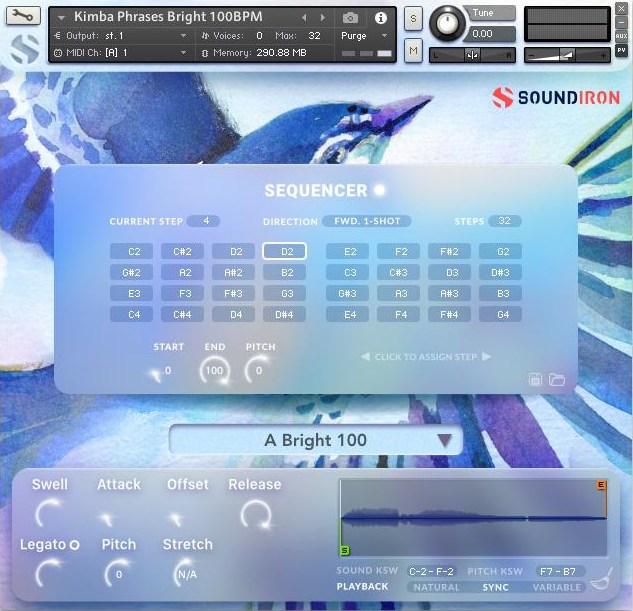
Task: Select sequencer step G2
Action: pyautogui.click(x=500, y=251)
